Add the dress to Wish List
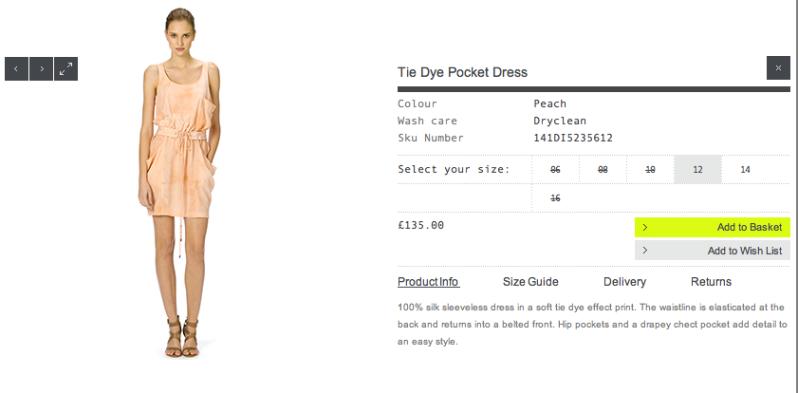Viewport: 798px width, 393px height. (x=712, y=250)
